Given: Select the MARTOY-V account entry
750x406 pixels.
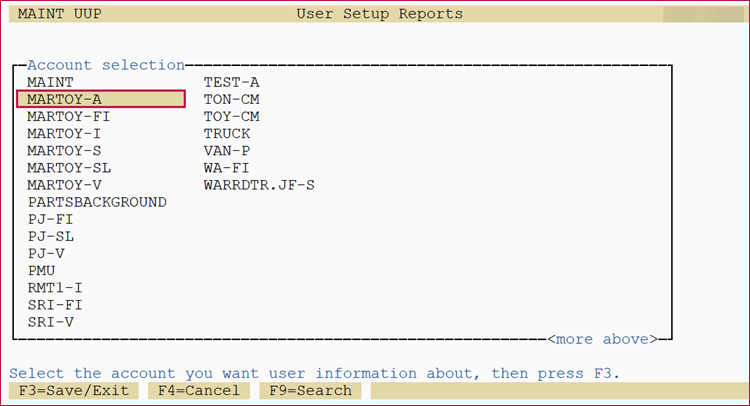Looking at the screenshot, I should pyautogui.click(x=64, y=185).
